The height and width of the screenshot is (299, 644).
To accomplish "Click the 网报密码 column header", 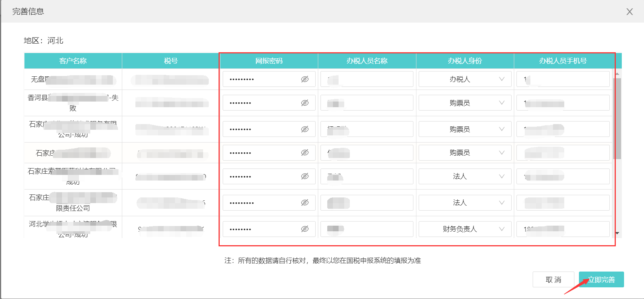I will click(269, 61).
